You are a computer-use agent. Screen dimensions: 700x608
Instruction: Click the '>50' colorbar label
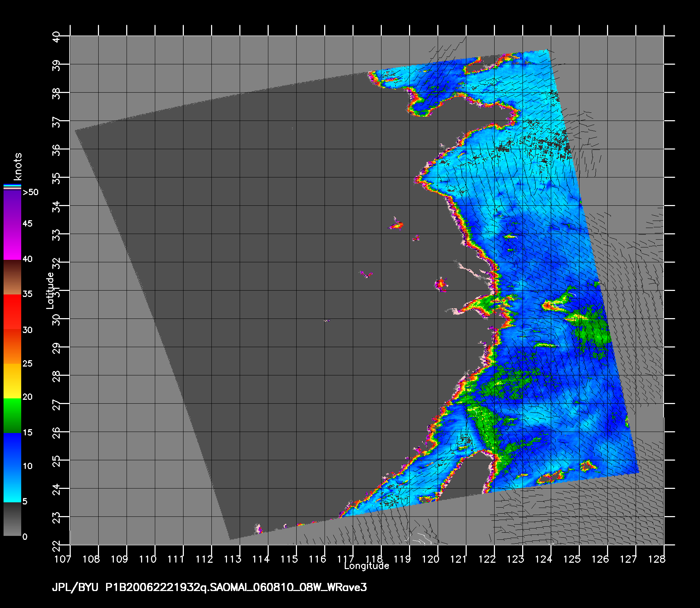tap(30, 192)
